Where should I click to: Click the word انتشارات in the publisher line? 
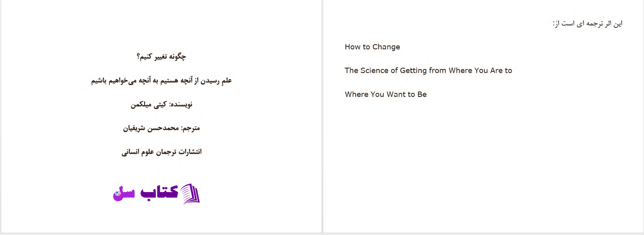[190, 152]
